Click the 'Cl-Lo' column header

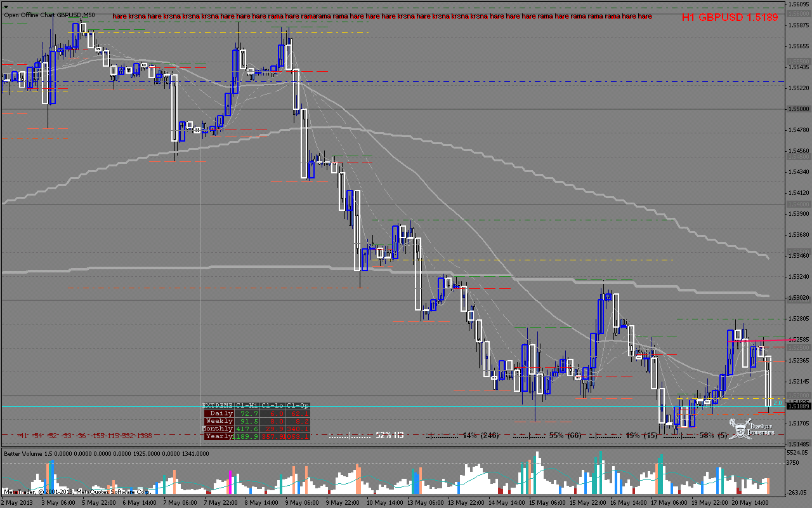[272, 405]
